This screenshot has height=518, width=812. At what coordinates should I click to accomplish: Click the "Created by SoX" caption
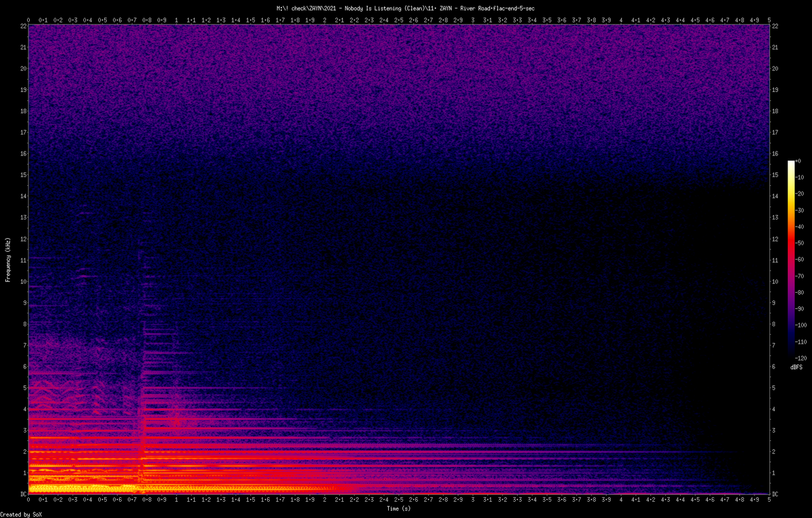[x=21, y=514]
